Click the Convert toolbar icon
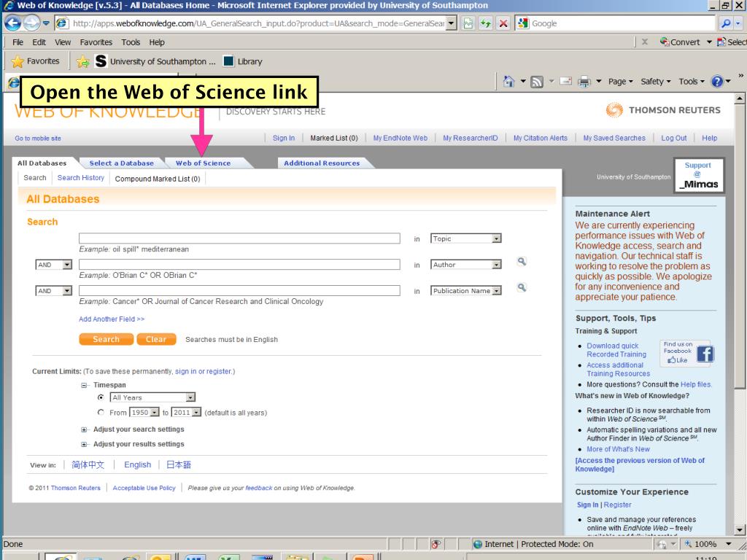The width and height of the screenshot is (747, 560). click(x=681, y=42)
